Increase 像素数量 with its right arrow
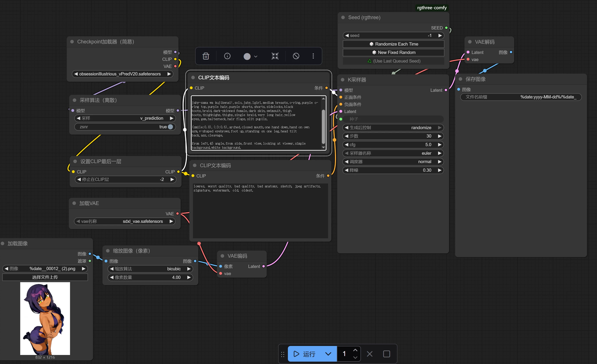597x364 pixels. pos(188,277)
